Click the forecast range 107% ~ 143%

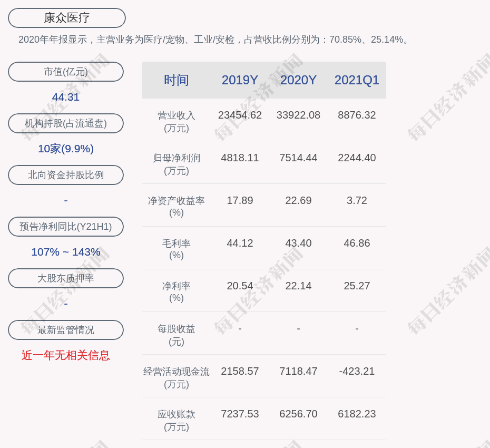click(66, 251)
